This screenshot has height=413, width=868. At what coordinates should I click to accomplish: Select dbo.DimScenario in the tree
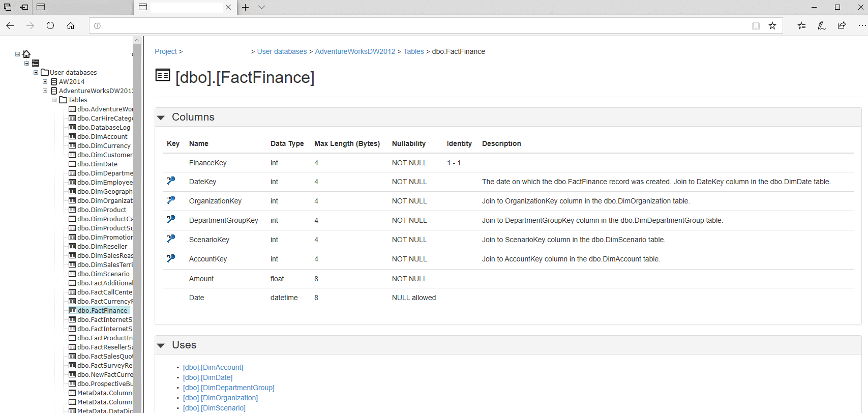tap(103, 274)
